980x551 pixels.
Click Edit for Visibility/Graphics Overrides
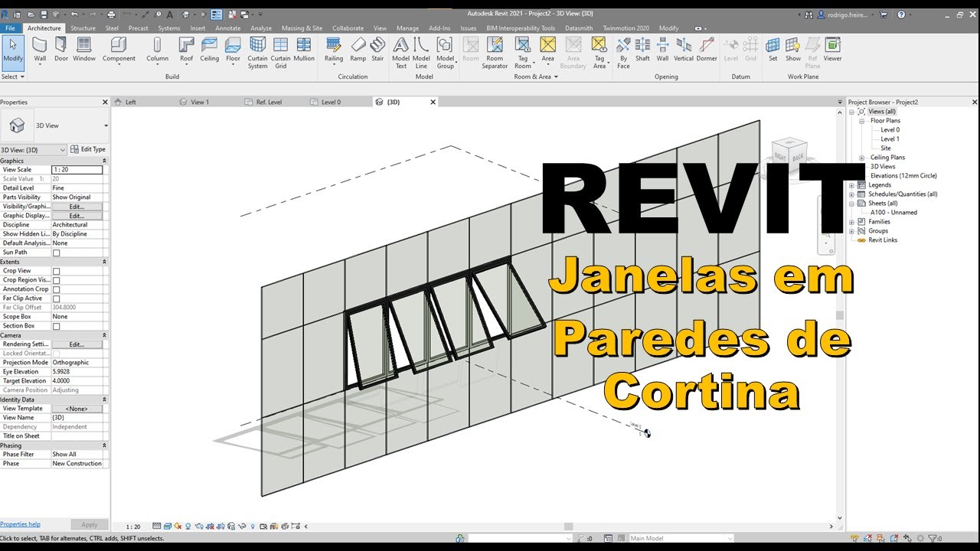pyautogui.click(x=77, y=207)
